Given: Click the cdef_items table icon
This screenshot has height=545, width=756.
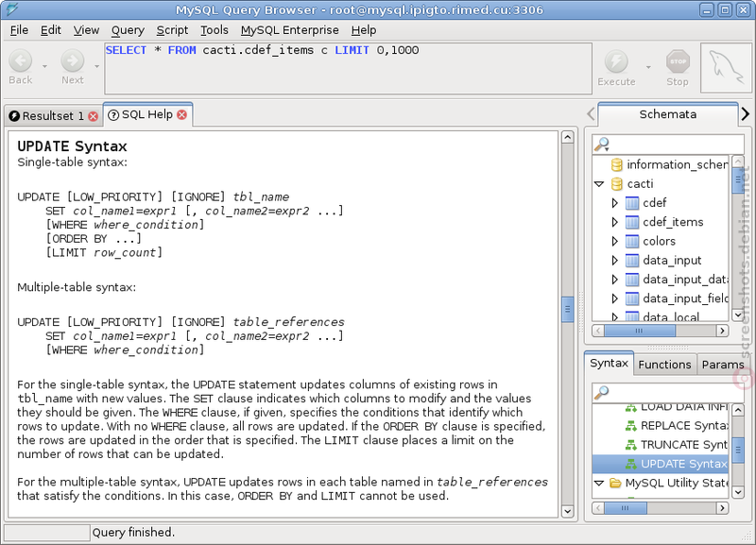Looking at the screenshot, I should [x=632, y=222].
